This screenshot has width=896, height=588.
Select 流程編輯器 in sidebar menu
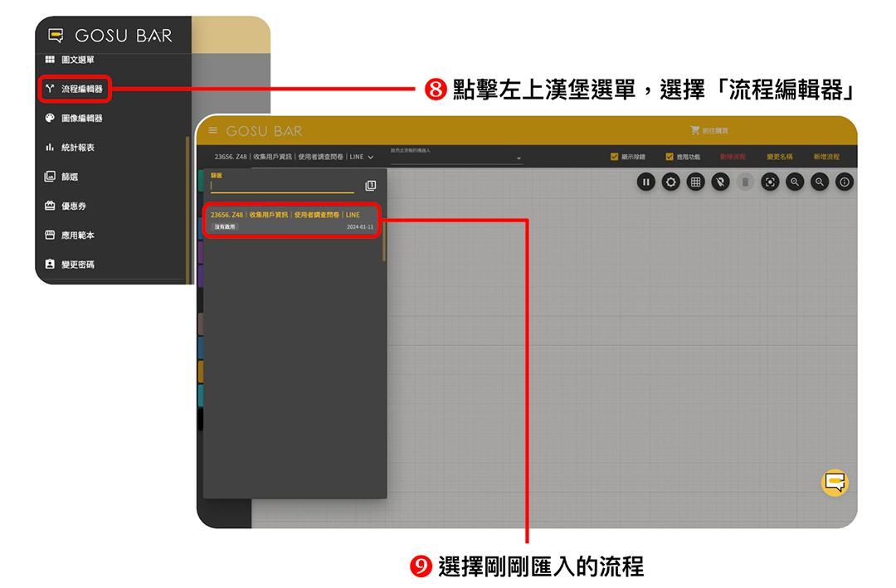tap(81, 89)
